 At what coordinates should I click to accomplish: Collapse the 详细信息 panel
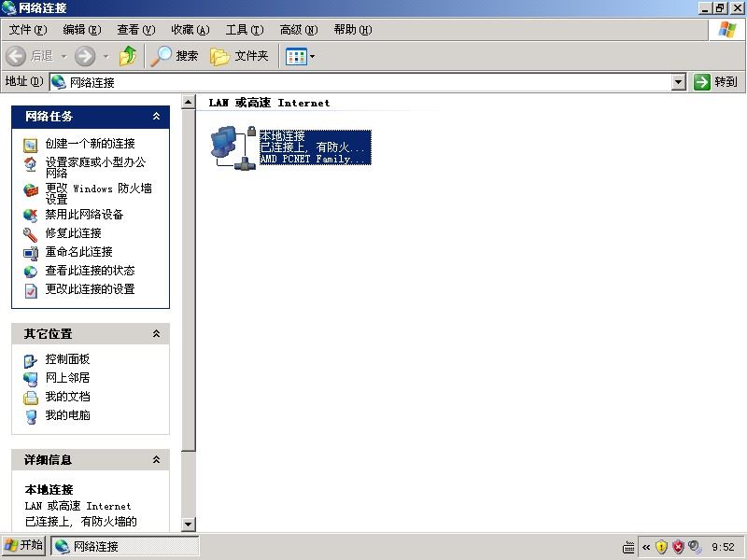click(156, 459)
